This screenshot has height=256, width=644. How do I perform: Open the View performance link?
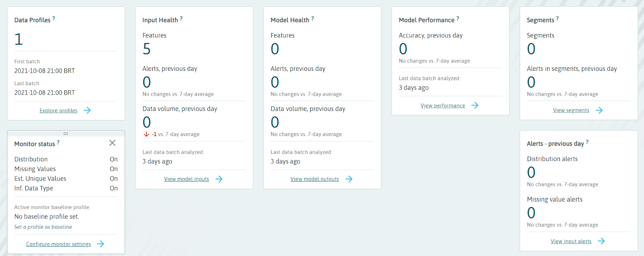point(443,106)
